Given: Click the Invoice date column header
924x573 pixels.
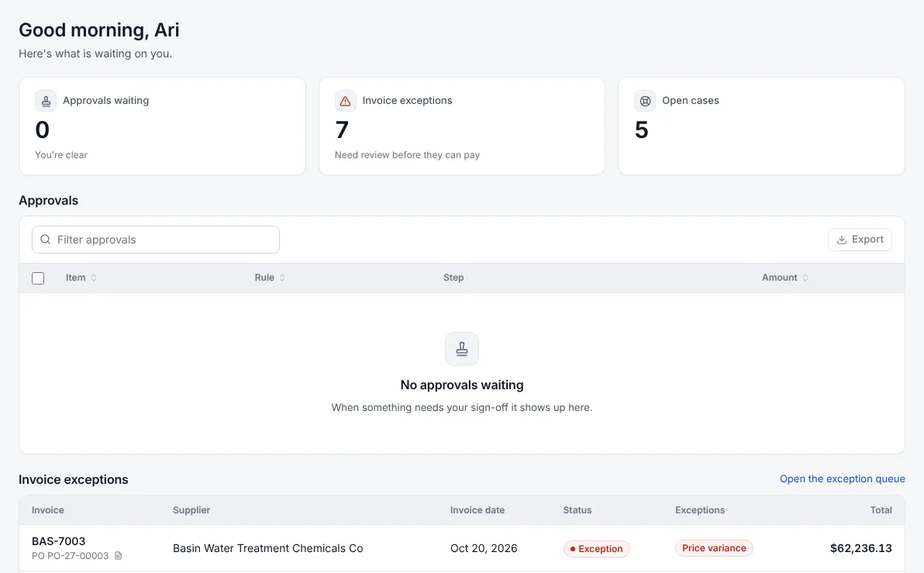Looking at the screenshot, I should click(478, 510).
